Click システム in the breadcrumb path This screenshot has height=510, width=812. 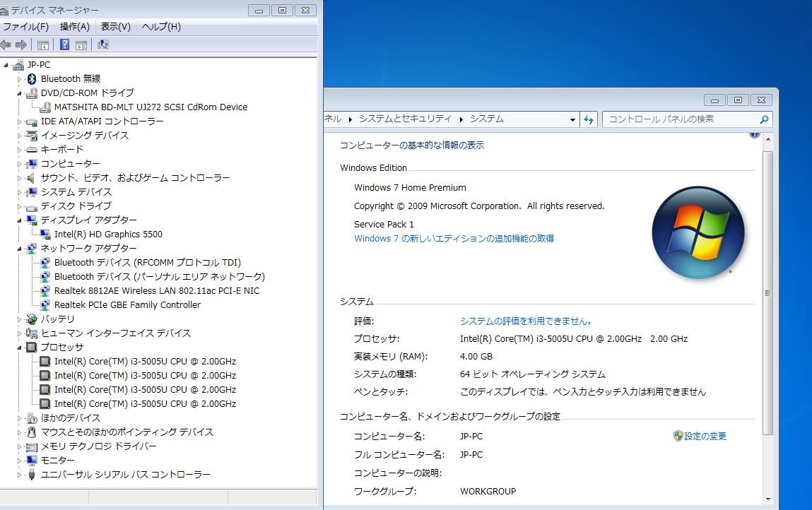tap(487, 119)
